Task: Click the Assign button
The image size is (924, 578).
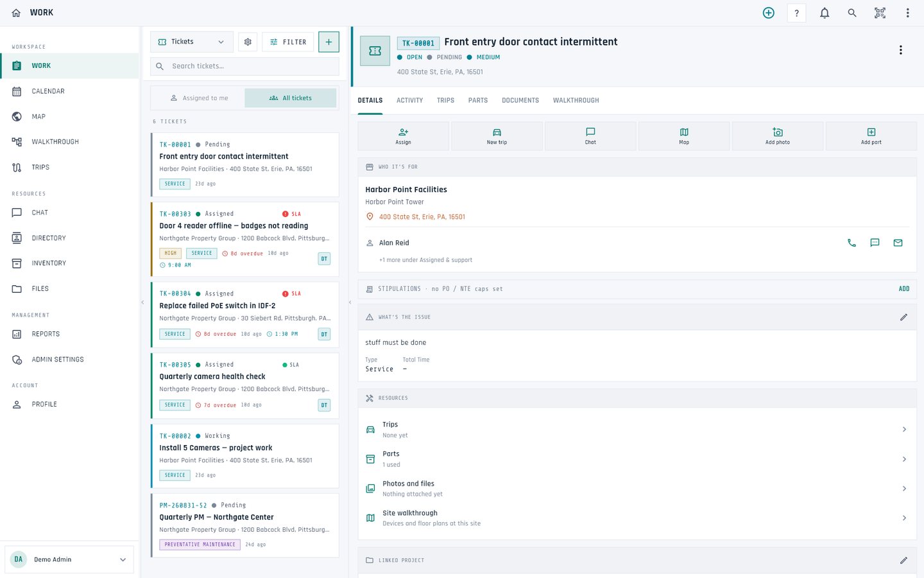Action: pos(403,136)
